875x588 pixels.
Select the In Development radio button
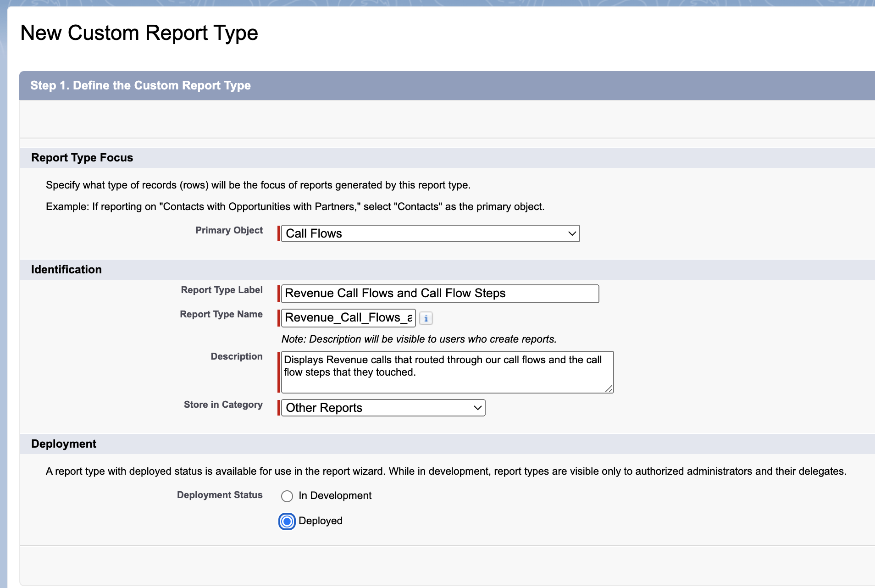coord(287,496)
